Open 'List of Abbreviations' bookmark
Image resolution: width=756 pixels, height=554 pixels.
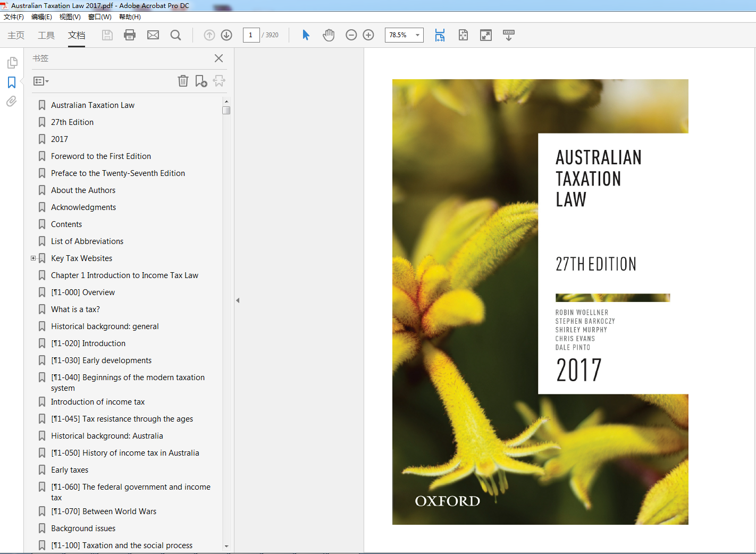[x=87, y=241]
